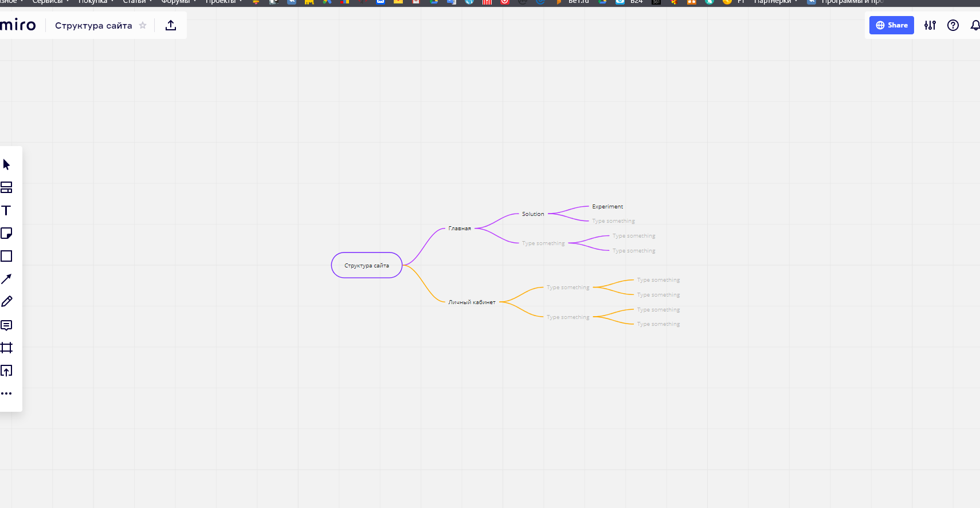Select the Sticky note tool
This screenshot has width=980, height=508.
[x=6, y=233]
